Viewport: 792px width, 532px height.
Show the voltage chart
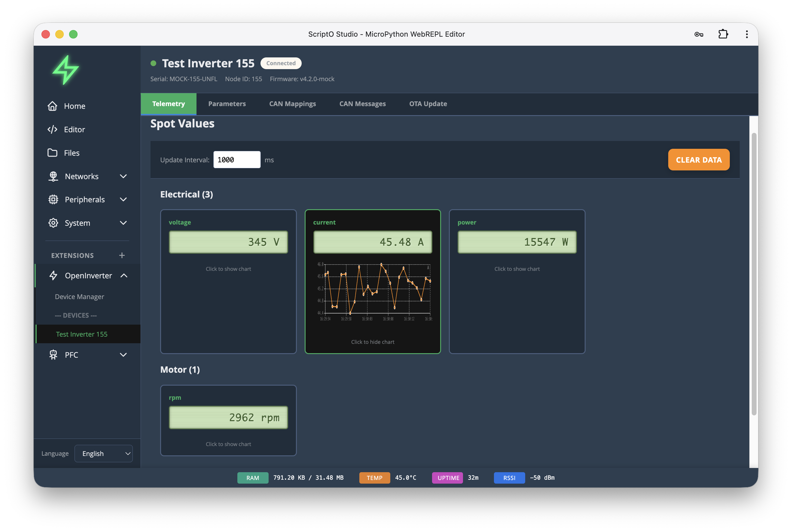[x=228, y=269]
